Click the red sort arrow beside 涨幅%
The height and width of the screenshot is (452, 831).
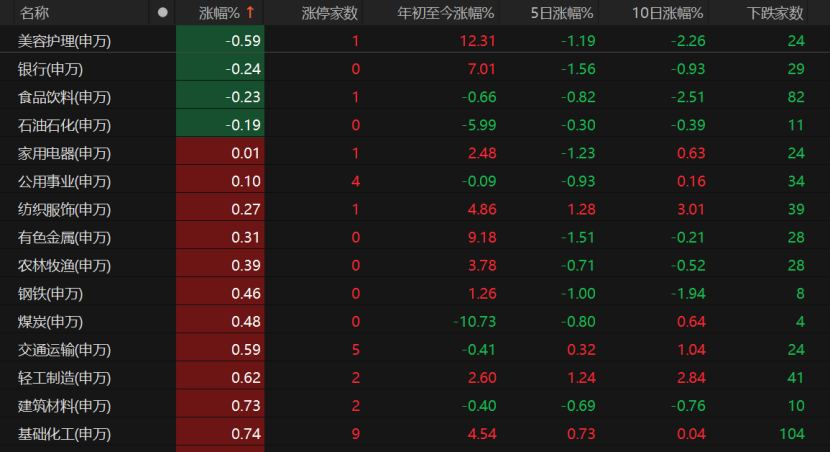coord(249,13)
